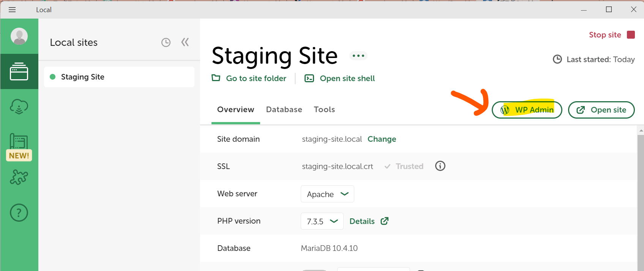Open the Blueprints icon marked NEW!
Screen dimensions: 644x271
coord(19,147)
